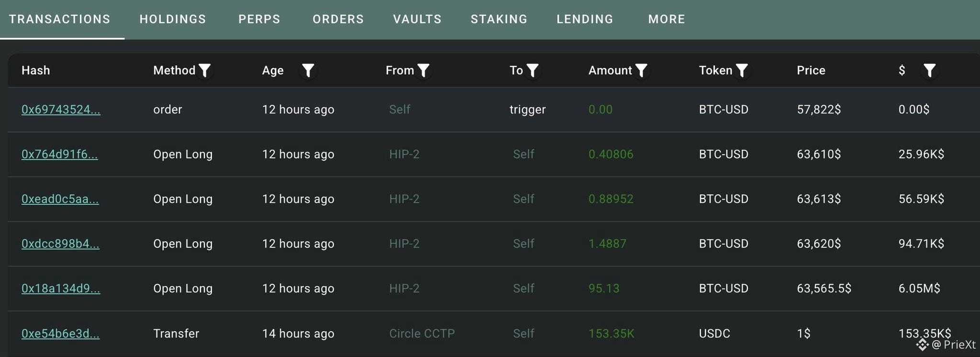Expand the MORE menu
This screenshot has width=980, height=357.
tap(667, 19)
